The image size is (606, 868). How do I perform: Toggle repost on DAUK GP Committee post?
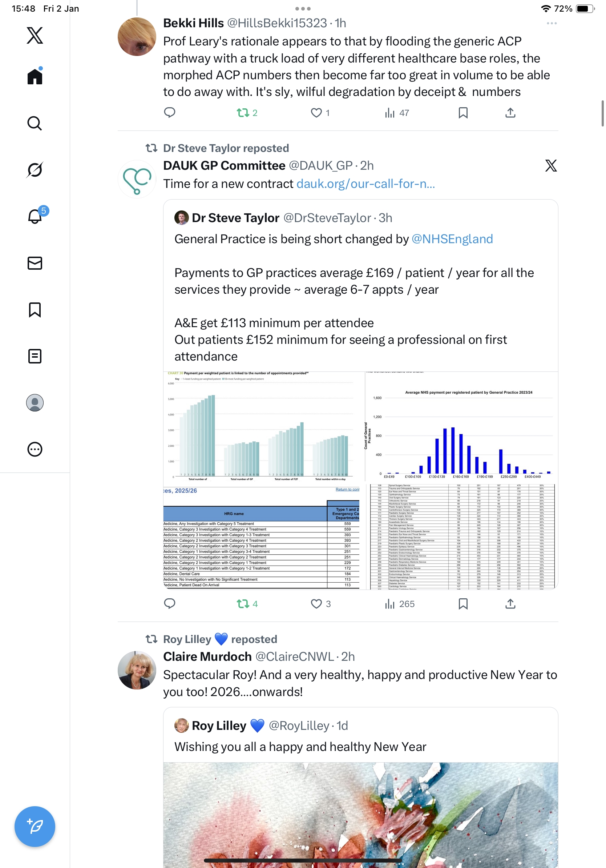pos(243,604)
